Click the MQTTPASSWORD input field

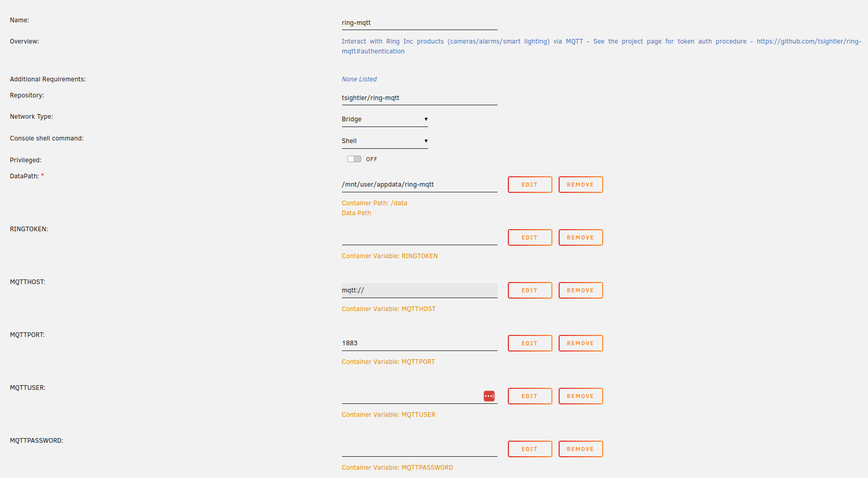(x=419, y=449)
